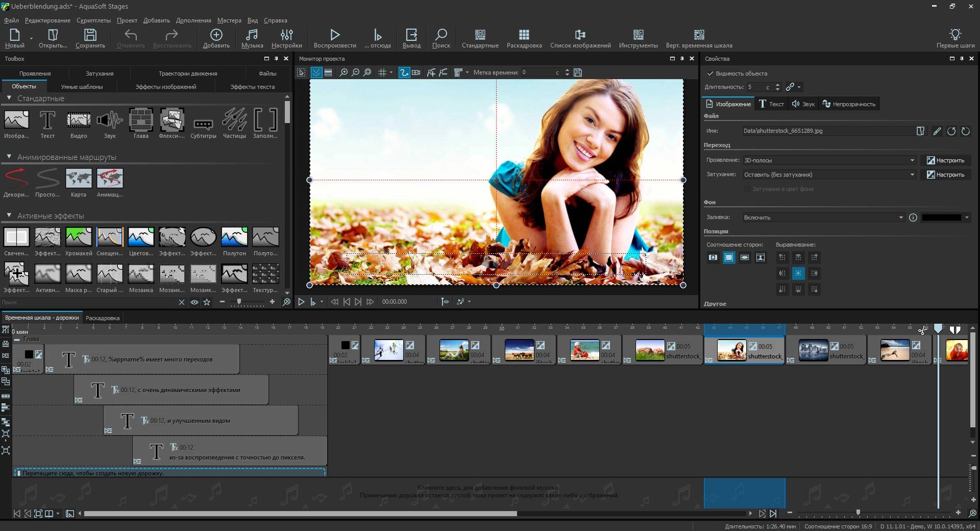Select the Текст object in Toolbox
The width and height of the screenshot is (980, 531).
[47, 124]
